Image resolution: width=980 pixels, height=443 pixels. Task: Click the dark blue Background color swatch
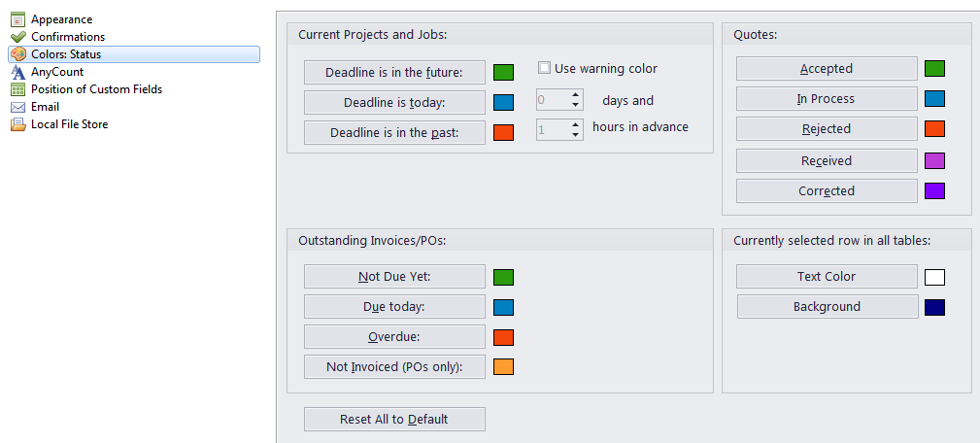click(934, 307)
